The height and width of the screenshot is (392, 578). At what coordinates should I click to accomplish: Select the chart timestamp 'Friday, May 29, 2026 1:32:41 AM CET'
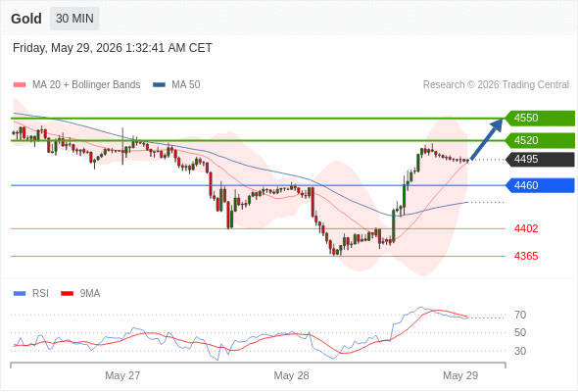[113, 48]
